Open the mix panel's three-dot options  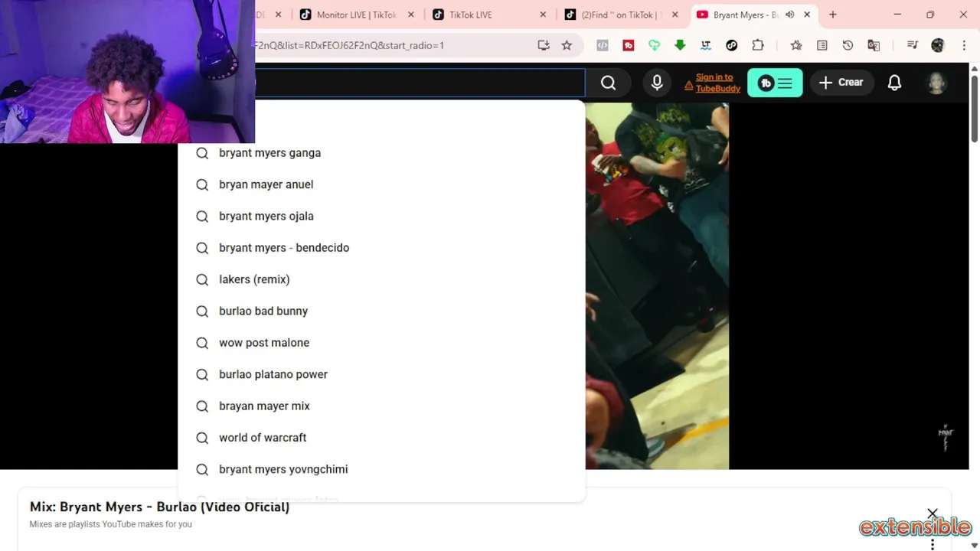click(x=933, y=544)
